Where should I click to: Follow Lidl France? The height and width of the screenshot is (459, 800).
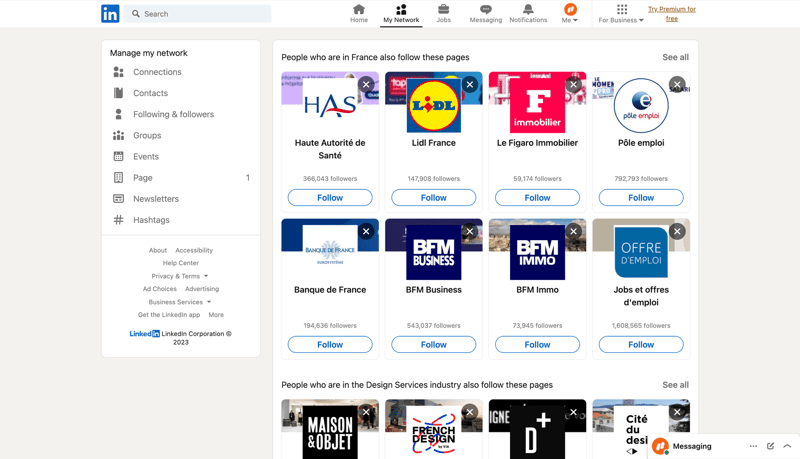tap(434, 197)
